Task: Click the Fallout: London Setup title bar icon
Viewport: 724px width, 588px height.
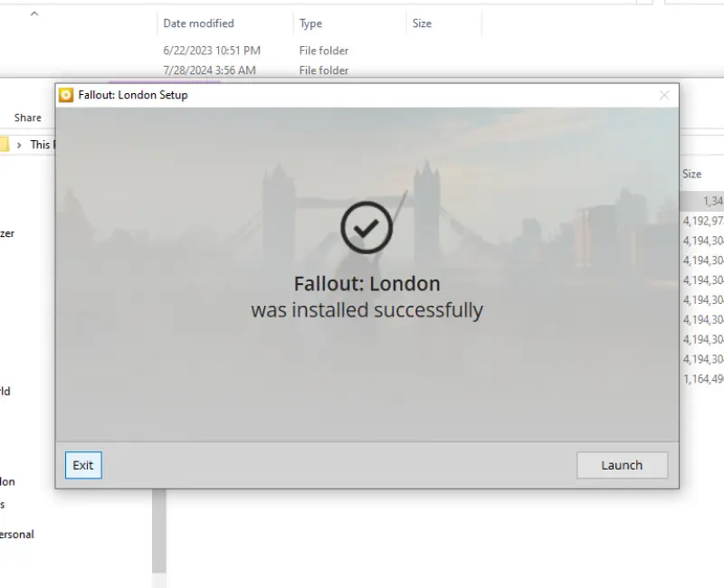Action: point(66,95)
